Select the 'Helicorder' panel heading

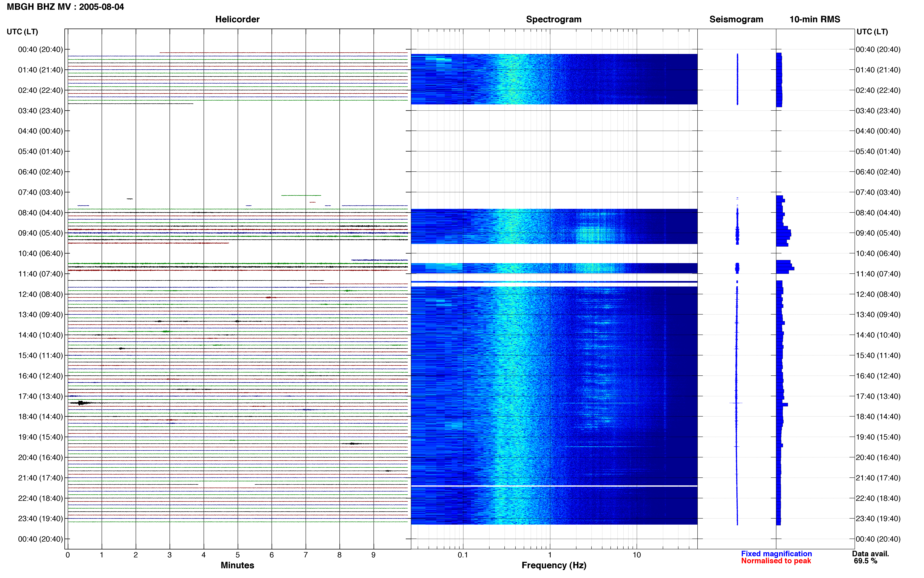point(237,20)
